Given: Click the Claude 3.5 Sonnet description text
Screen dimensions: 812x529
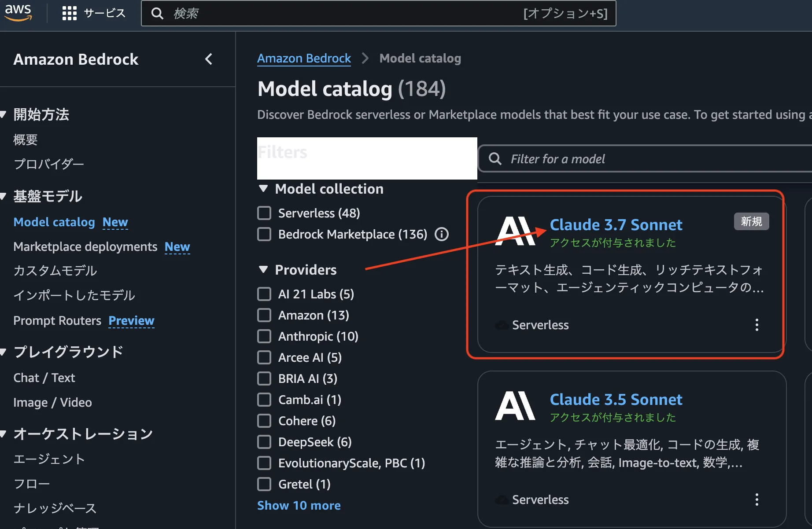Looking at the screenshot, I should (627, 453).
